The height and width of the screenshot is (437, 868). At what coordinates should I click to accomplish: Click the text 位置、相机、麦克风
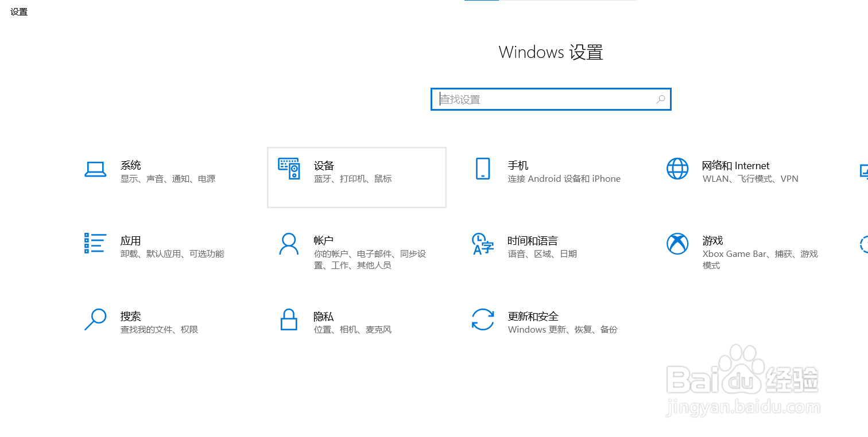pos(353,330)
